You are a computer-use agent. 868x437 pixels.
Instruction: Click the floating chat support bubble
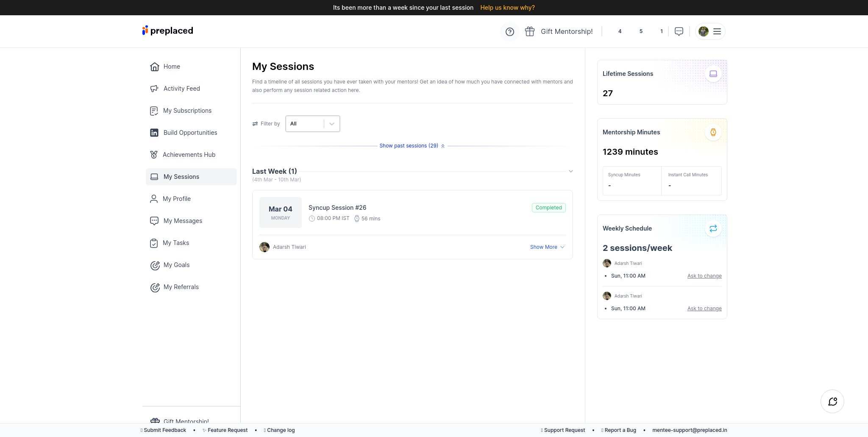coord(832,401)
